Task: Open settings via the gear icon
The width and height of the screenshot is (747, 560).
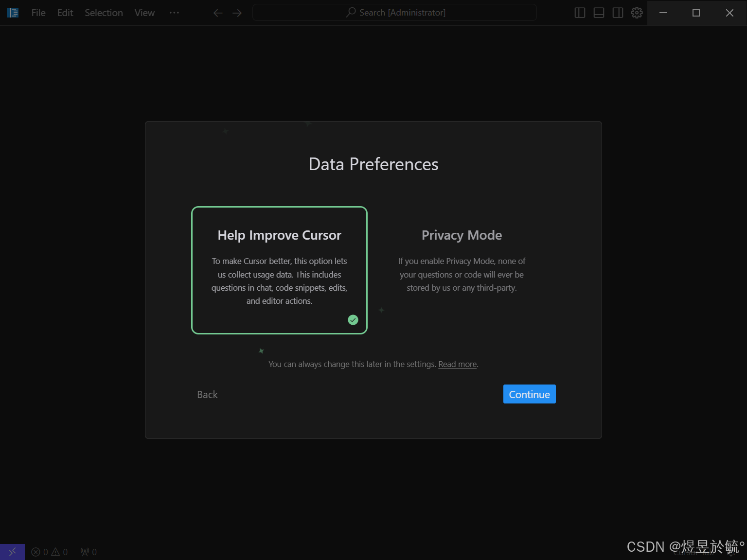Action: tap(637, 13)
